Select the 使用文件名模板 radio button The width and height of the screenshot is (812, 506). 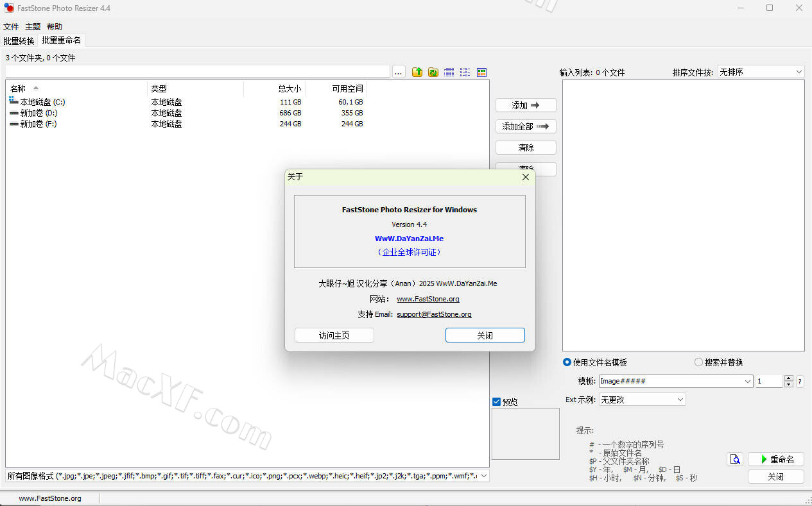(567, 362)
